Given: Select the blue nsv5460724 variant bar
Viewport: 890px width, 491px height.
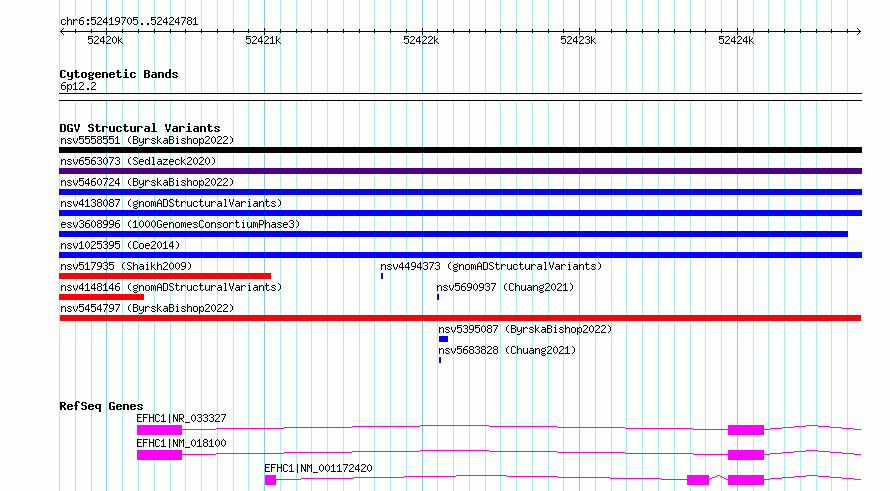Looking at the screenshot, I should click(460, 192).
